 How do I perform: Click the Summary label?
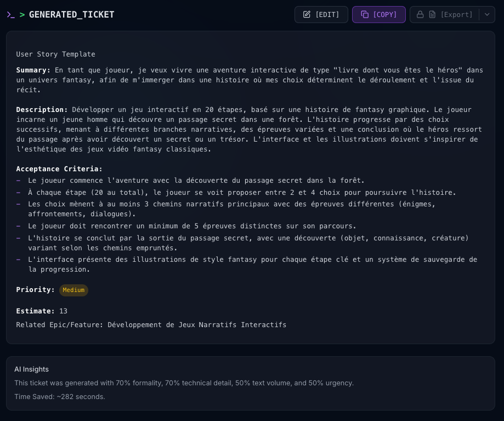(33, 70)
